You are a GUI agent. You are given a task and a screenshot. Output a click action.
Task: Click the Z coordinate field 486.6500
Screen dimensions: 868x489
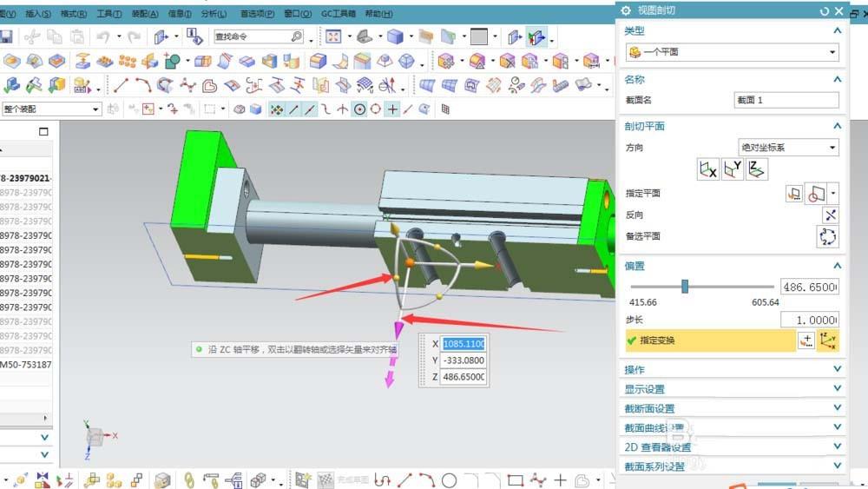pyautogui.click(x=464, y=377)
